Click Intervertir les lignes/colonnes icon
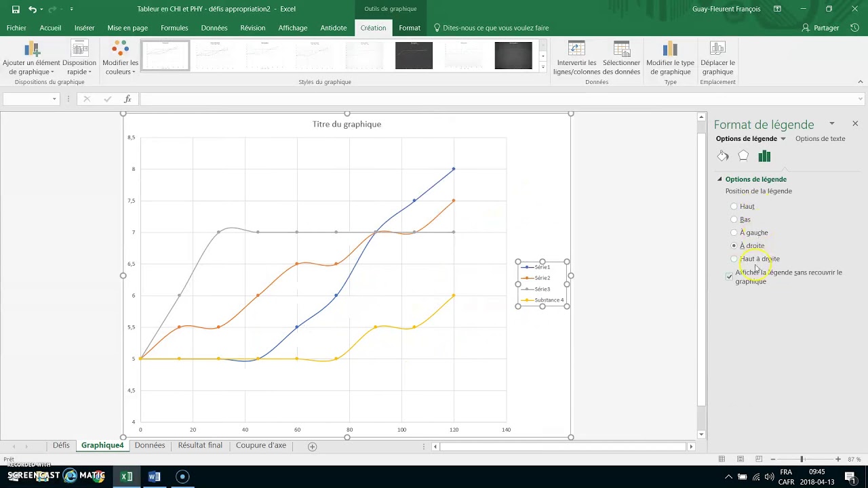868x488 pixels. [576, 49]
